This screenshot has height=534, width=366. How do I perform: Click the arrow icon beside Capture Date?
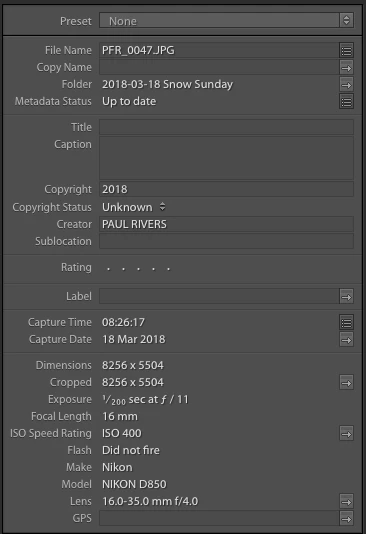click(346, 339)
